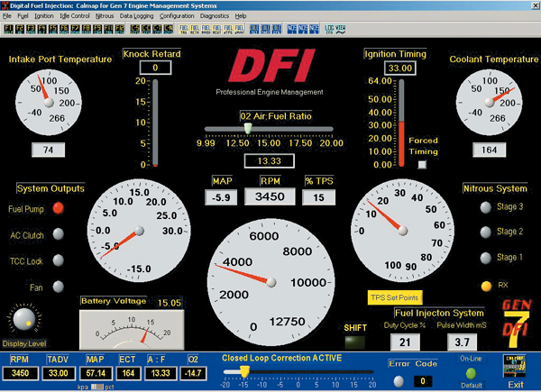Image resolution: width=541 pixels, height=392 pixels.
Task: Click the Closed Loop Correction slider handle
Action: [244, 371]
